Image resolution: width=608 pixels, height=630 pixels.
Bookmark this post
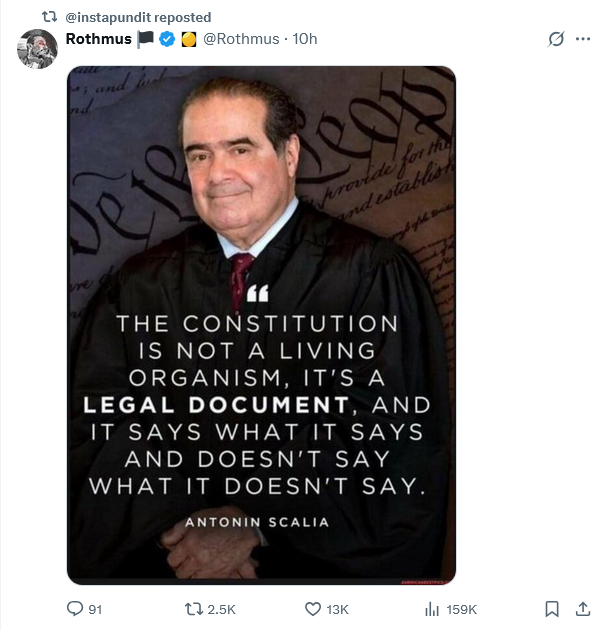pyautogui.click(x=551, y=609)
